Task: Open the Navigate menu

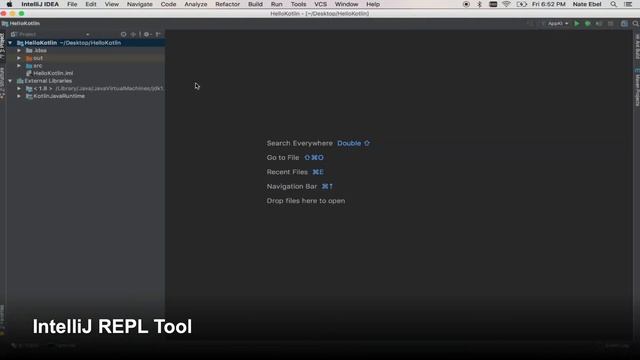Action: (x=140, y=4)
